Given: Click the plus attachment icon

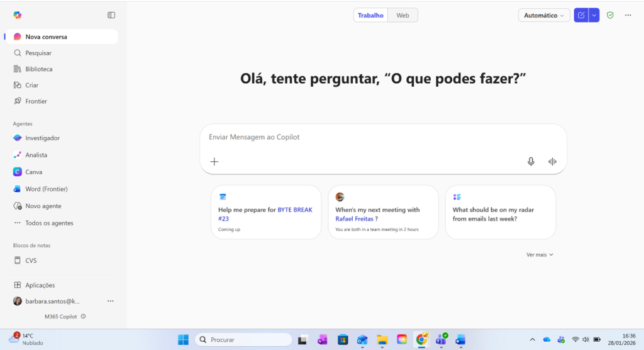Looking at the screenshot, I should pyautogui.click(x=214, y=162).
